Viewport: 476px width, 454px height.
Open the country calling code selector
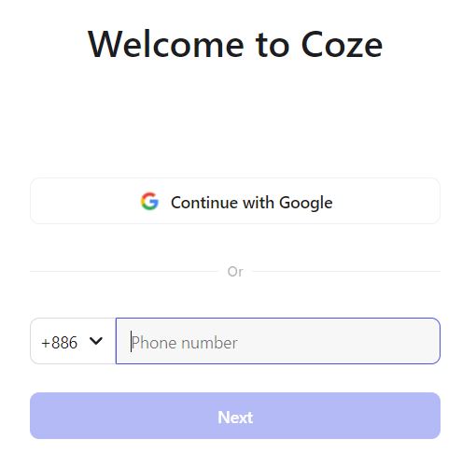tap(73, 341)
